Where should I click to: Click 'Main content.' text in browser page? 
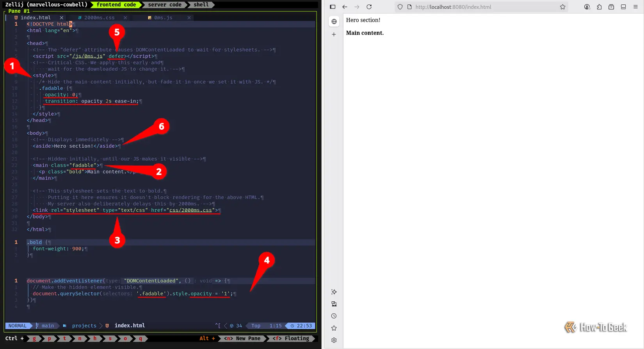point(365,33)
